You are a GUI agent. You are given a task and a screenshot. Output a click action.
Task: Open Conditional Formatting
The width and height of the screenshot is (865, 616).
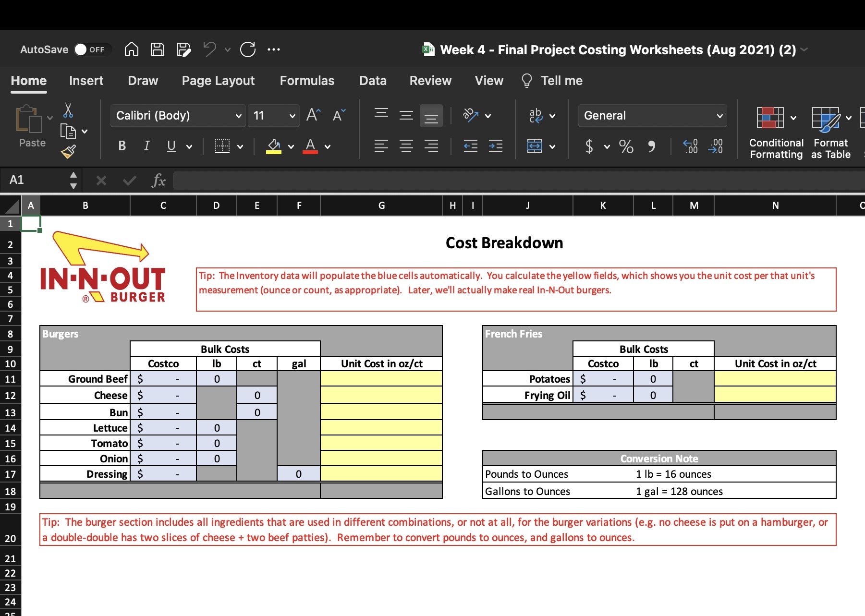pos(776,133)
